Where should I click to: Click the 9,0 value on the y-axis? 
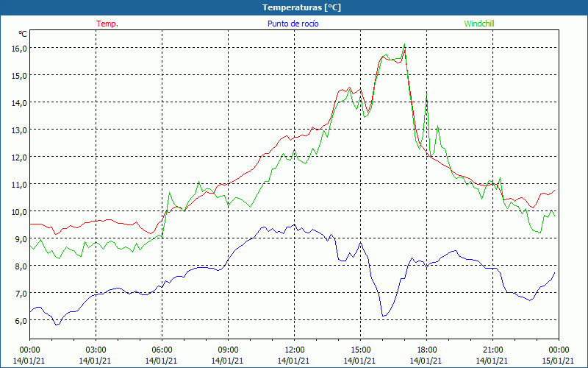point(21,238)
